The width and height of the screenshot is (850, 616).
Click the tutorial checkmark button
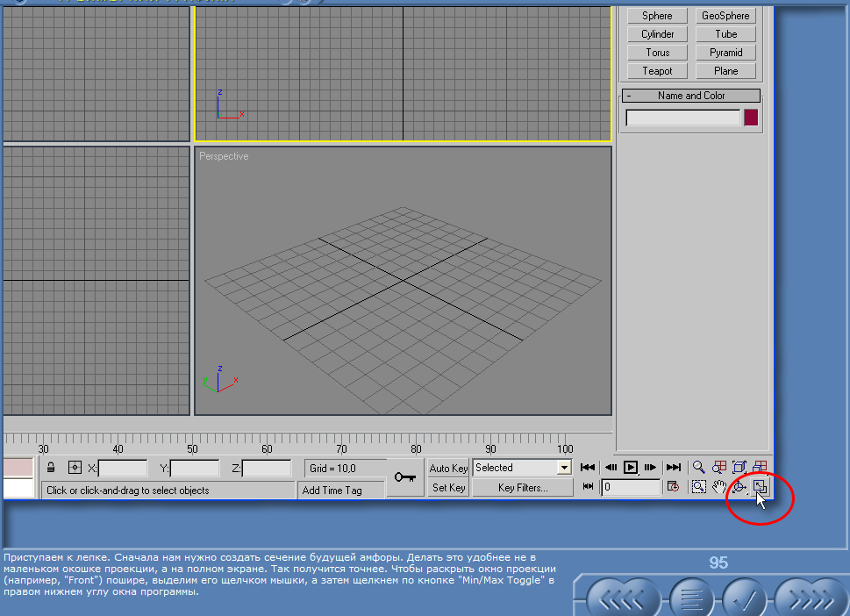point(745,598)
